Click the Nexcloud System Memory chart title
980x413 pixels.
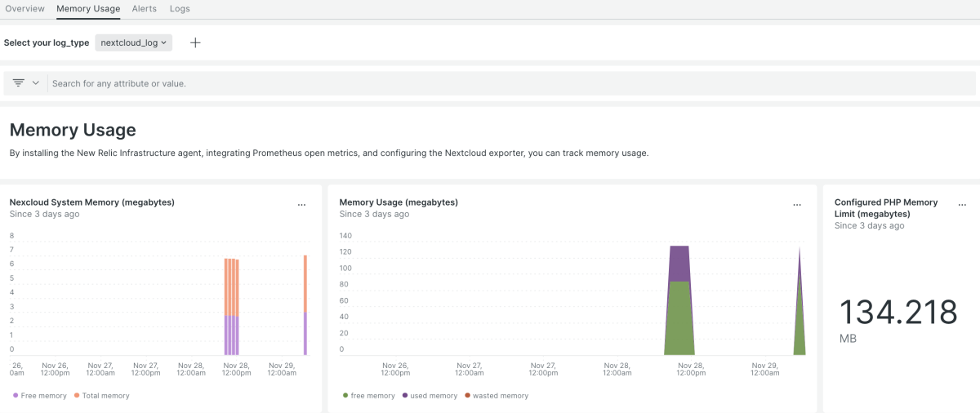[x=91, y=202]
